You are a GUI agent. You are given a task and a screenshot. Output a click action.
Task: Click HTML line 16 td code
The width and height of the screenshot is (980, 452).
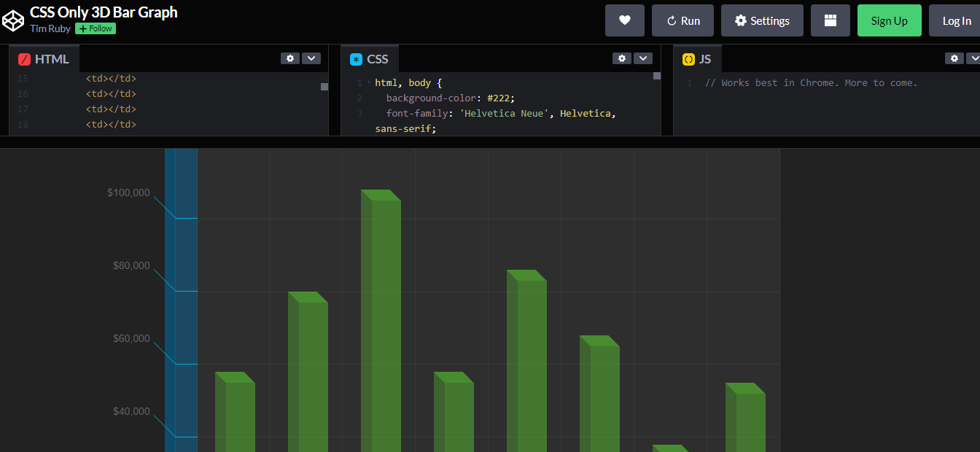111,94
